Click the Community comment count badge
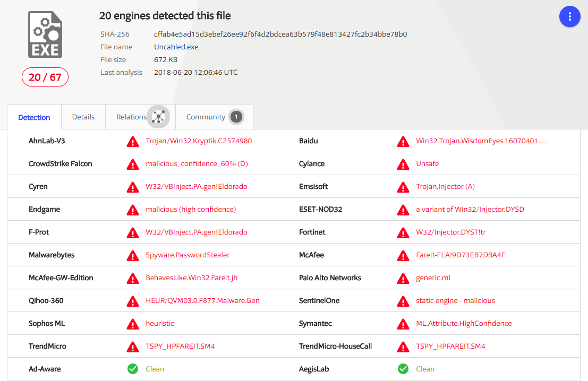 tap(236, 117)
